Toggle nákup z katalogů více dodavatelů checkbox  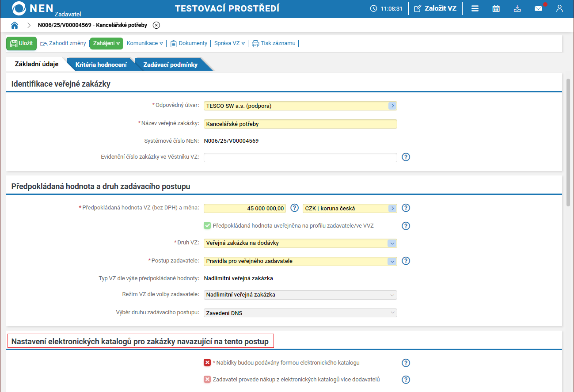207,379
